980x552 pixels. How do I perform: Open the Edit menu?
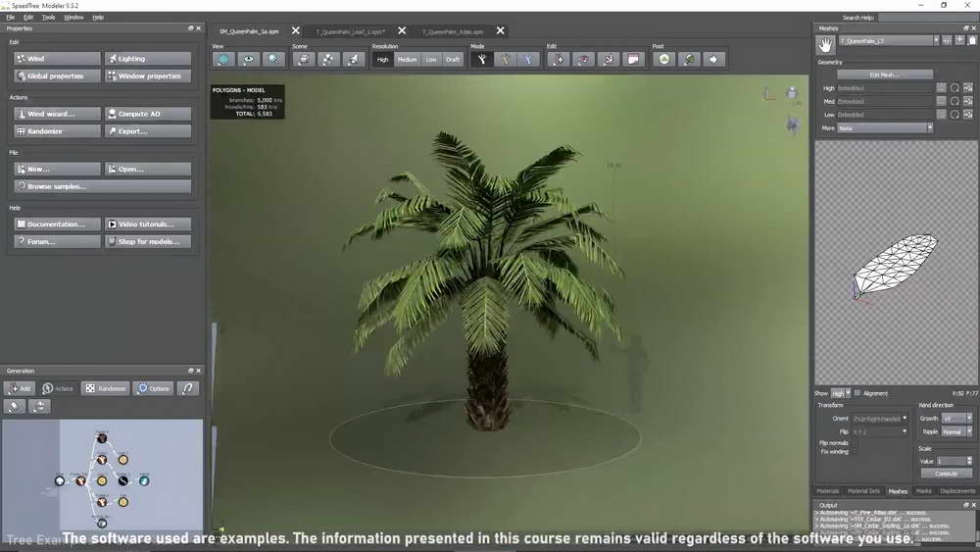28,18
